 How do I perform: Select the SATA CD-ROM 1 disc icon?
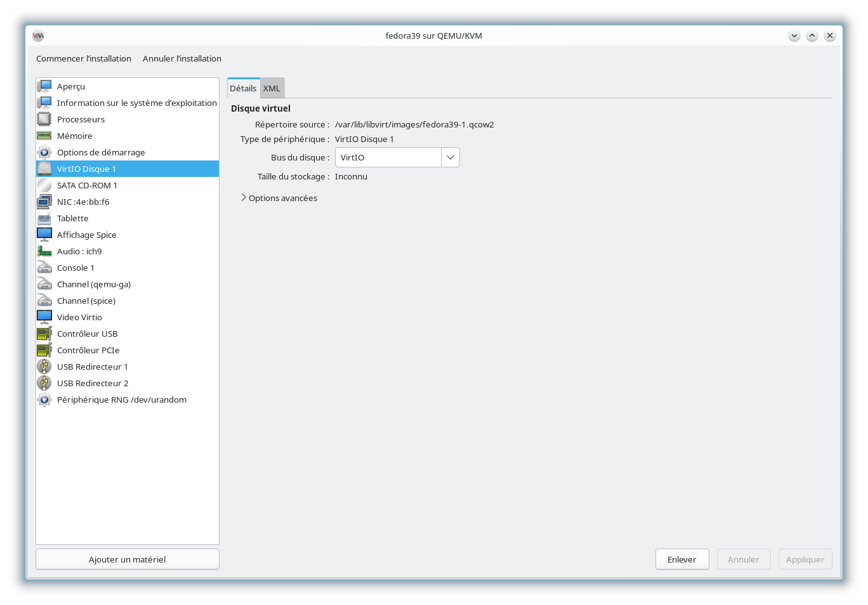(44, 185)
